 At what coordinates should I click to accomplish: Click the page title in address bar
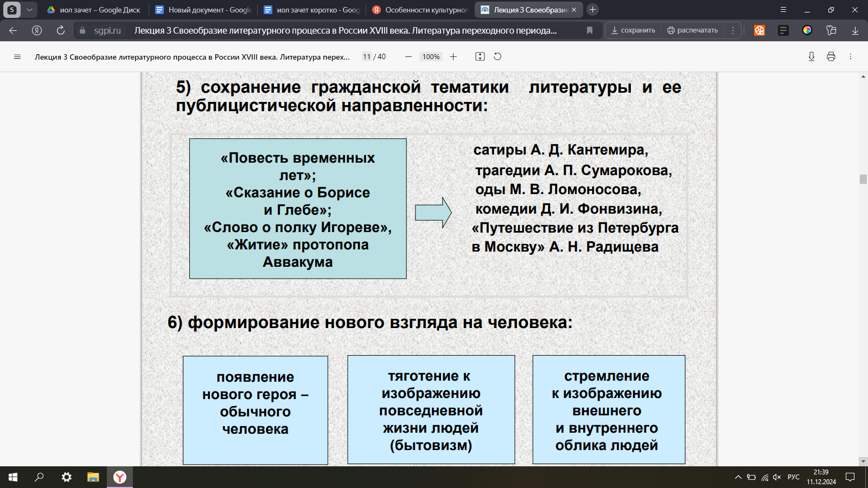point(346,30)
